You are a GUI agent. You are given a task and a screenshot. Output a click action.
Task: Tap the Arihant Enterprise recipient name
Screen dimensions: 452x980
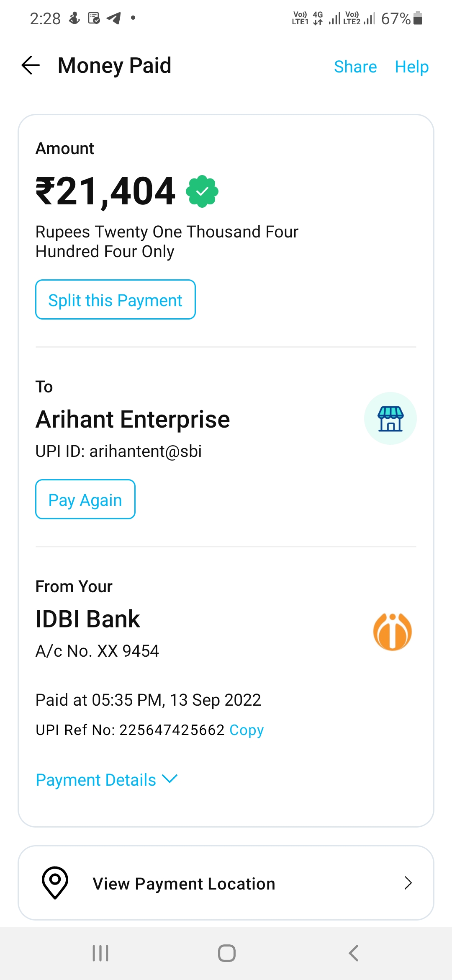pos(133,419)
